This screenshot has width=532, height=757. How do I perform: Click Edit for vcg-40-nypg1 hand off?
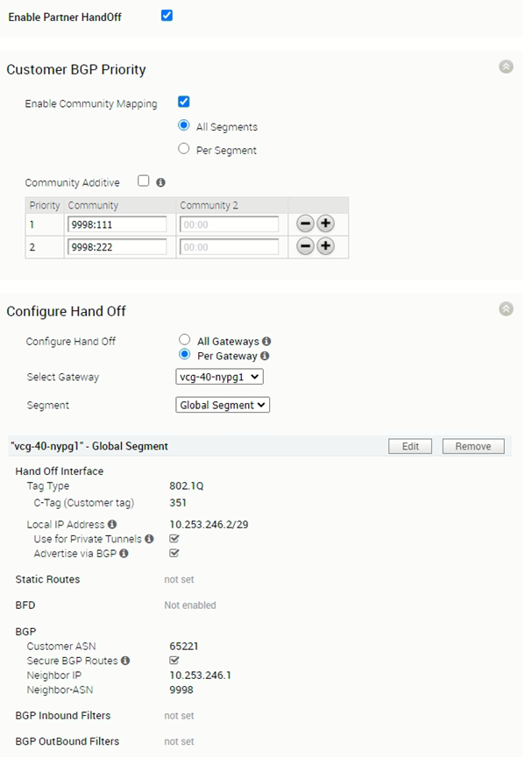click(410, 447)
